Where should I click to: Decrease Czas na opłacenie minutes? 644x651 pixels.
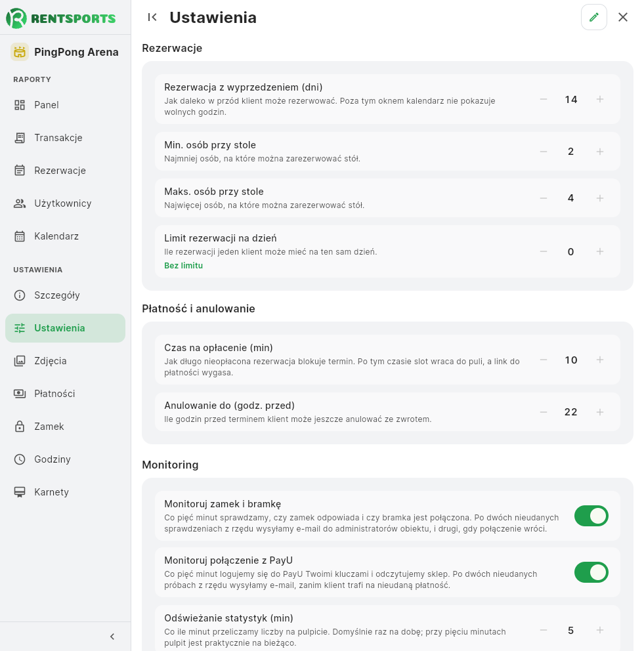544,360
